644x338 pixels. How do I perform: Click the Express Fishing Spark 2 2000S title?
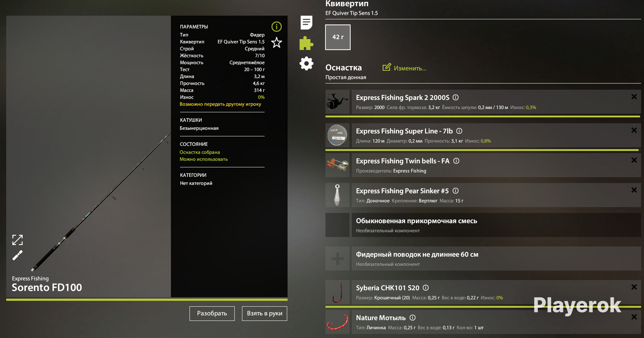403,98
